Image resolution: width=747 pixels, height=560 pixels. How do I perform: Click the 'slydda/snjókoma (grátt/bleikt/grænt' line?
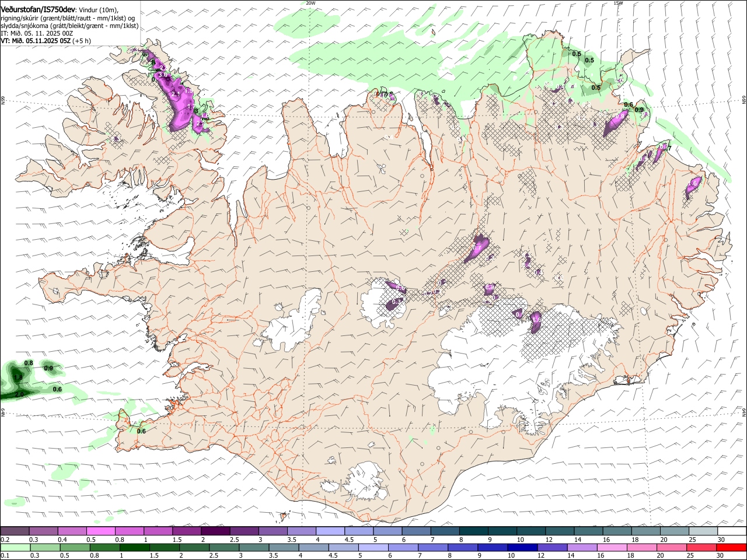point(69,26)
